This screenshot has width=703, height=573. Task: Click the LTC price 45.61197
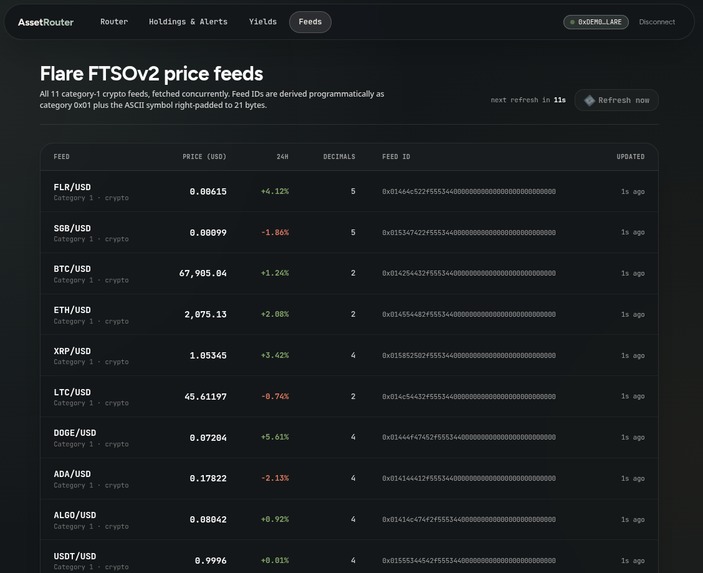205,396
